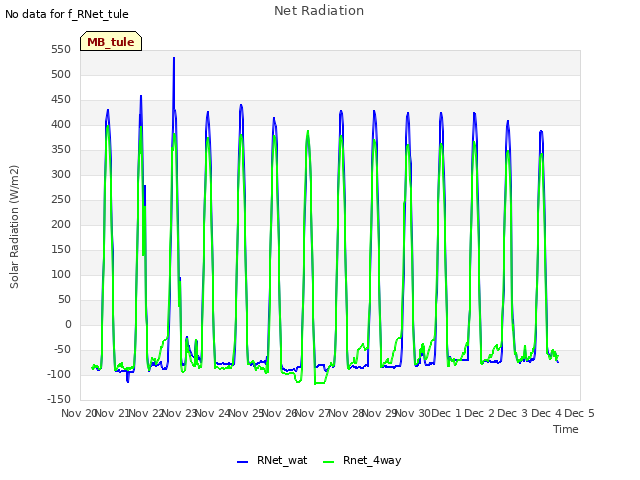The height and width of the screenshot is (480, 640).
Task: Click the Net Radiation chart title
Action: 319,11
